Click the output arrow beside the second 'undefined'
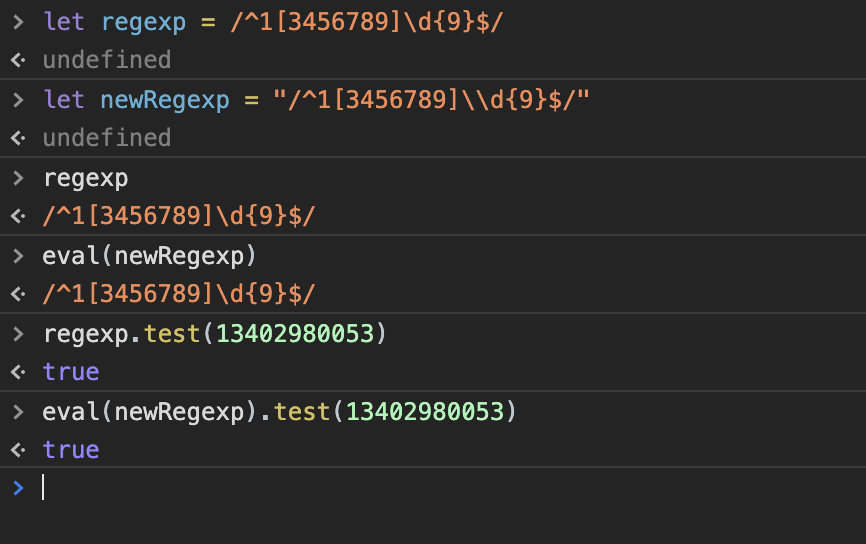This screenshot has width=866, height=544. [17, 138]
